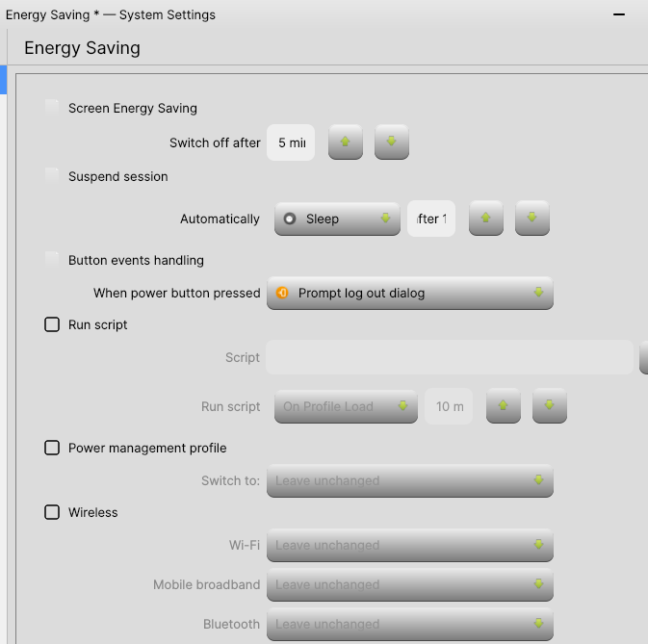Decrease the Switch off after time value

(391, 142)
